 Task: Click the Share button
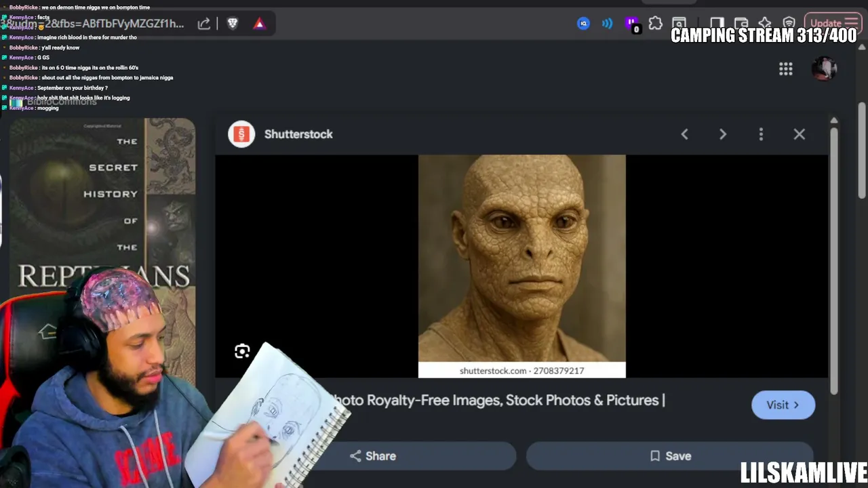pos(372,456)
